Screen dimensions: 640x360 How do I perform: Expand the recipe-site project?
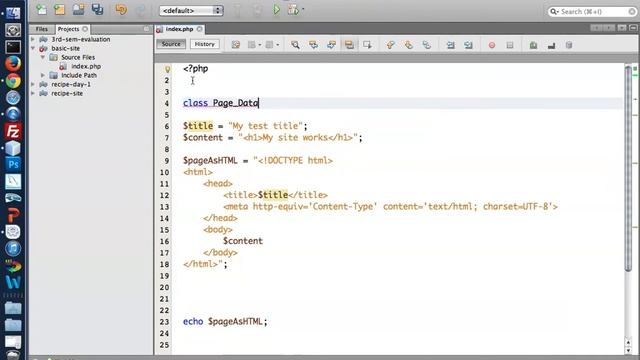pos(33,93)
